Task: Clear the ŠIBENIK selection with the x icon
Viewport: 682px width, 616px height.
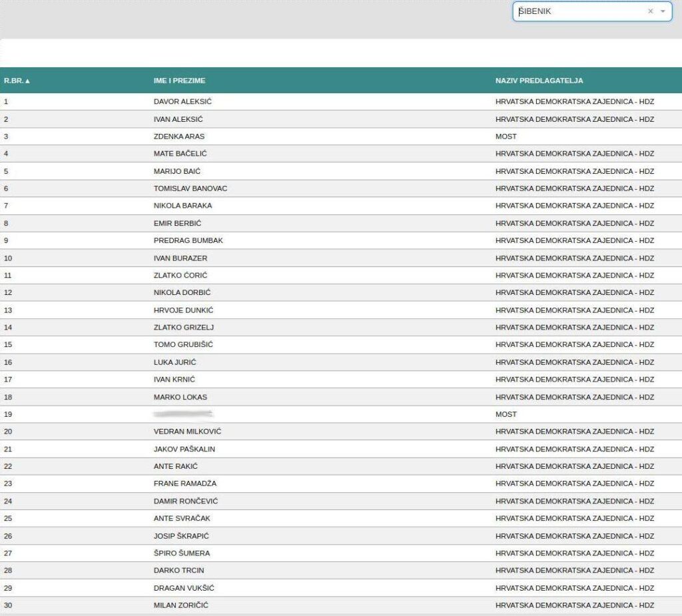Action: pyautogui.click(x=650, y=11)
